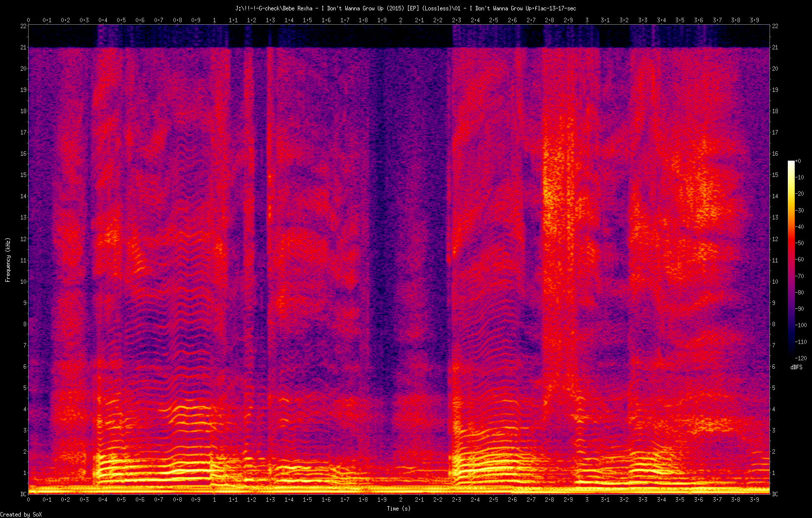Image resolution: width=812 pixels, height=518 pixels.
Task: Click the '3·3' tick on the top time axis
Action: 643,20
